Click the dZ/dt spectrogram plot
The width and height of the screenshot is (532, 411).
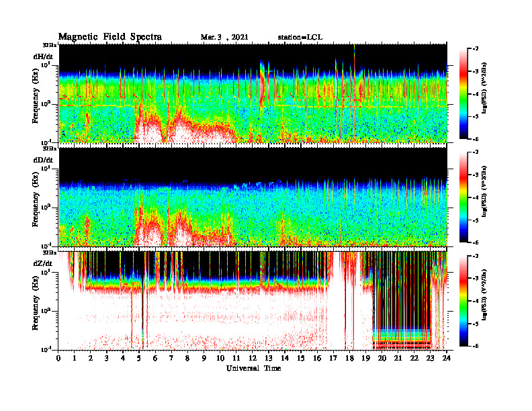[x=253, y=300]
